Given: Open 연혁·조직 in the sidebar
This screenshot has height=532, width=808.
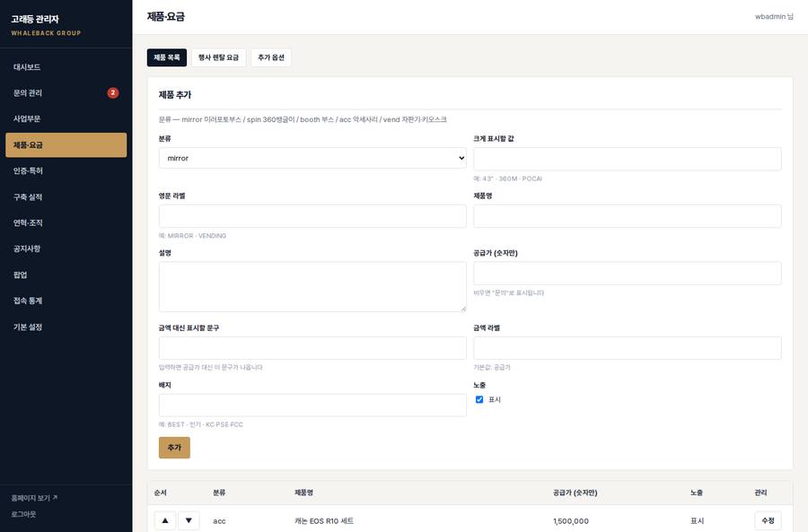Looking at the screenshot, I should pos(66,222).
